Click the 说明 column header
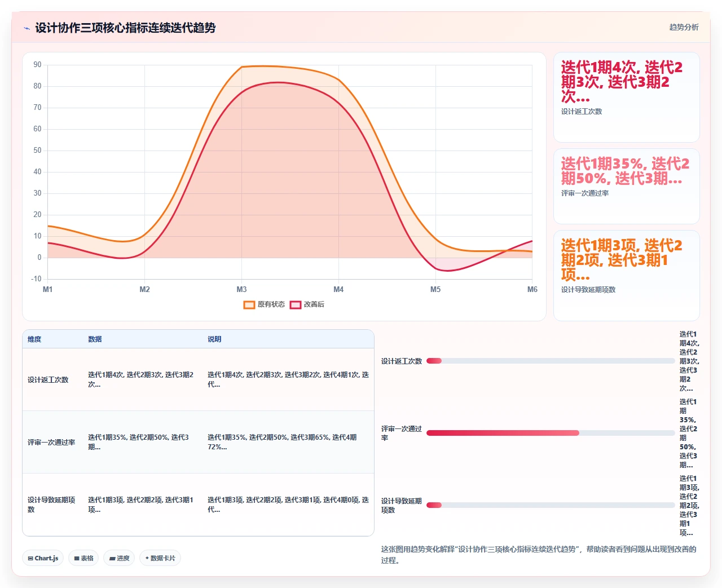Screen dimensions: 722x588 click(214, 339)
